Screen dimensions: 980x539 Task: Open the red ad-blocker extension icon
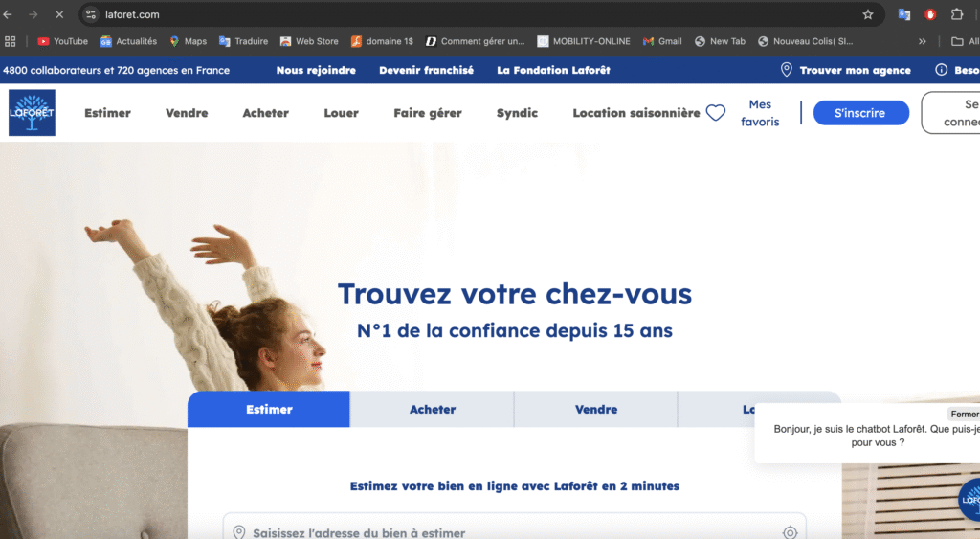point(930,14)
